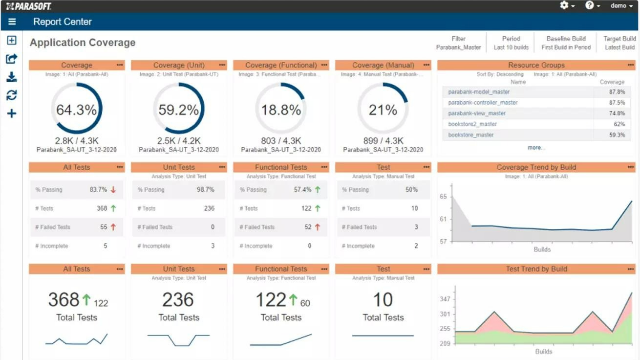Viewport: 640px width, 360px height.
Task: Click the sparkline under 368 Total Tests
Action: 76,340
